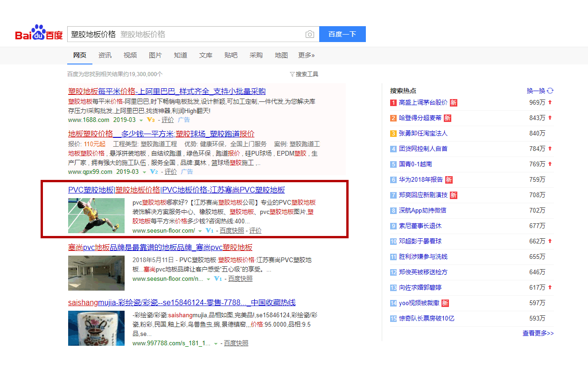Switch to the 视频 tab
Viewport: 588px width, 378px height.
click(130, 55)
